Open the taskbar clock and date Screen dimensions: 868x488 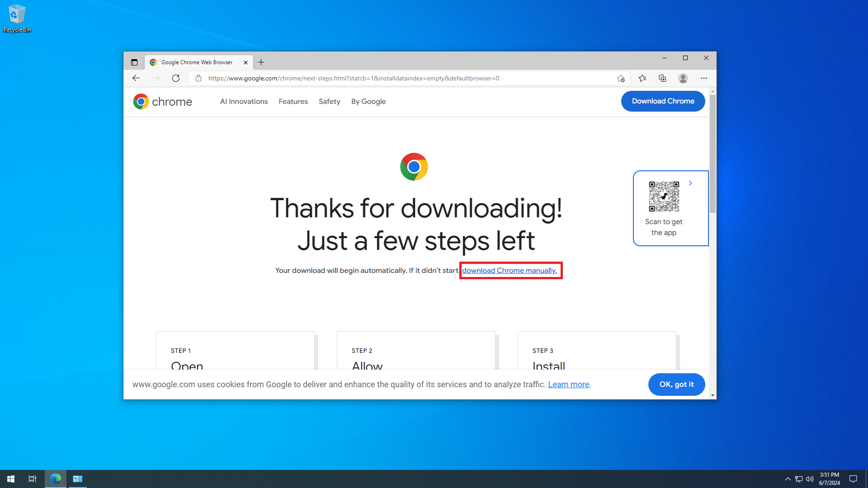coord(830,479)
